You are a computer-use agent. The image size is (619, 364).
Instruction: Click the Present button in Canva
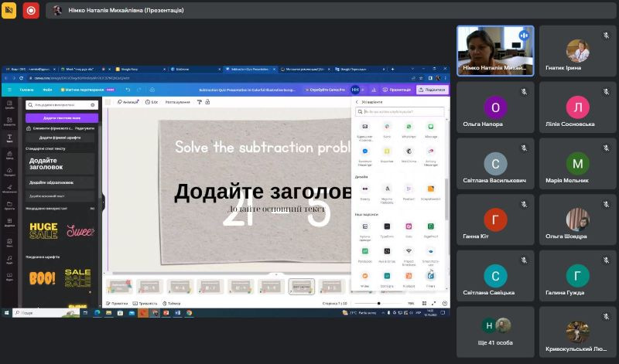(x=397, y=90)
